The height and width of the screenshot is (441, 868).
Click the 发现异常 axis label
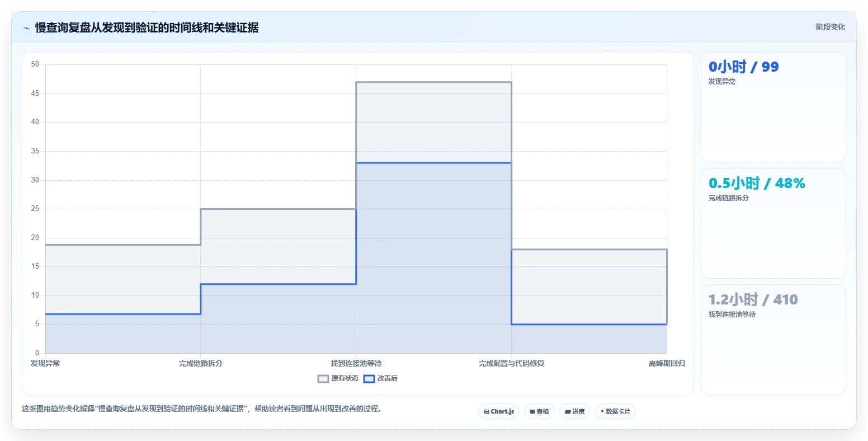pos(45,363)
